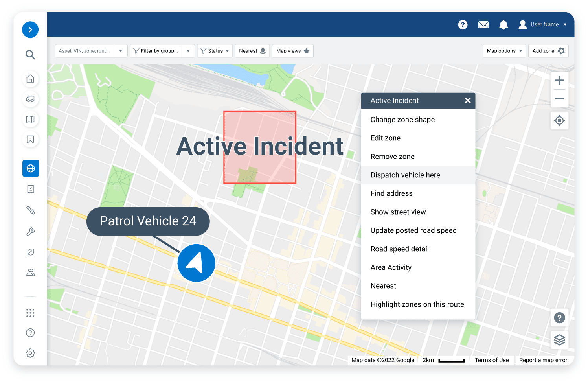This screenshot has width=588, height=383.
Task: Choose Change zone shape menu entry
Action: (418, 120)
